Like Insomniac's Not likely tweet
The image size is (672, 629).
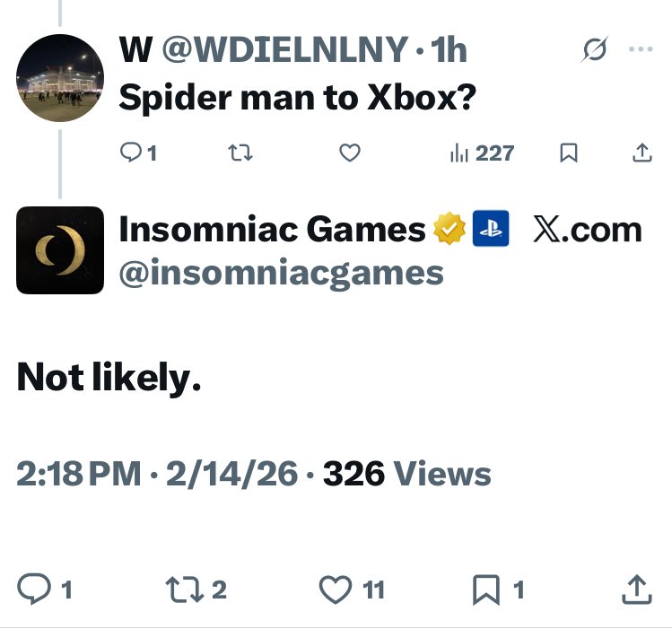tap(336, 589)
